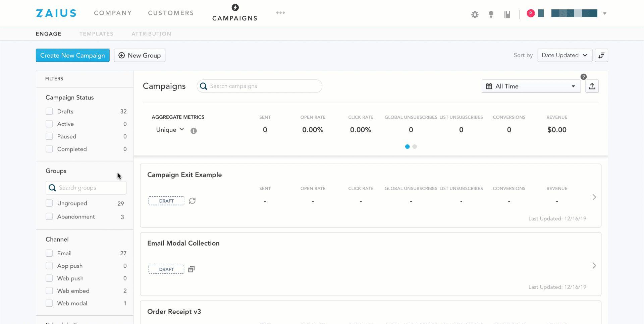Open the account name dropdown arrow
This screenshot has width=644, height=324.
[x=605, y=13]
